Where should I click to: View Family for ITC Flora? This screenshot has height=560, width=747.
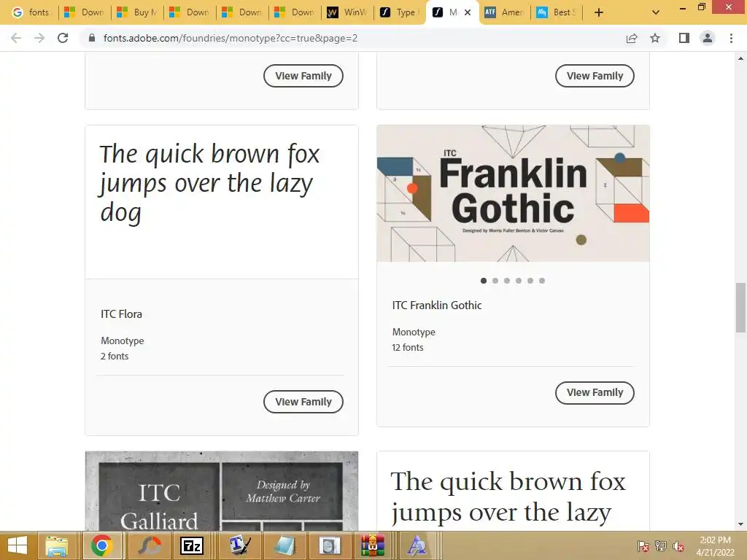303,402
